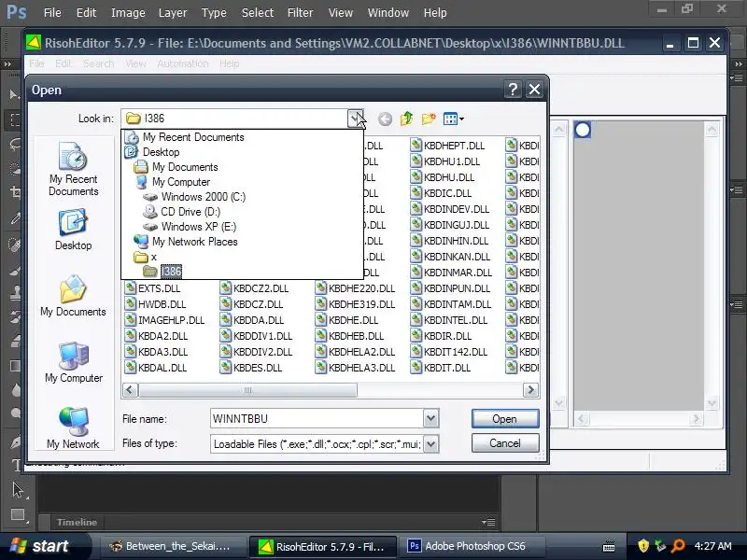
Task: Open the My Documents places shortcut
Action: pos(74,296)
